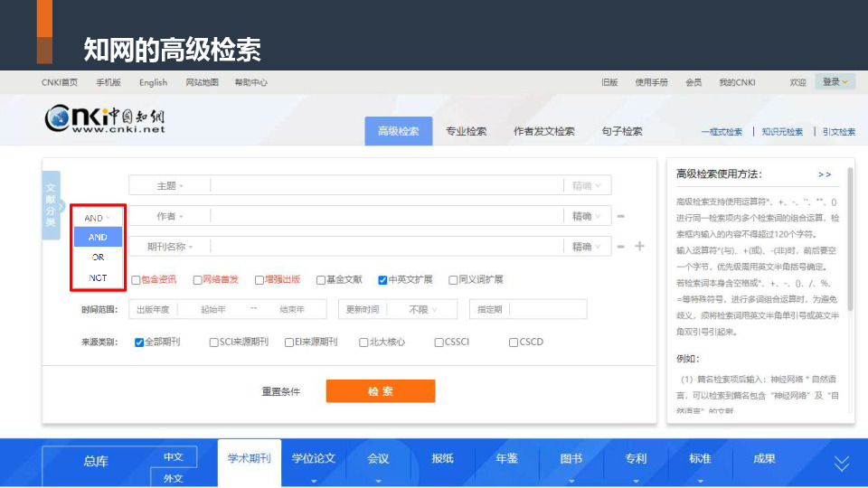Click 重置条件 to reset conditions

point(280,391)
